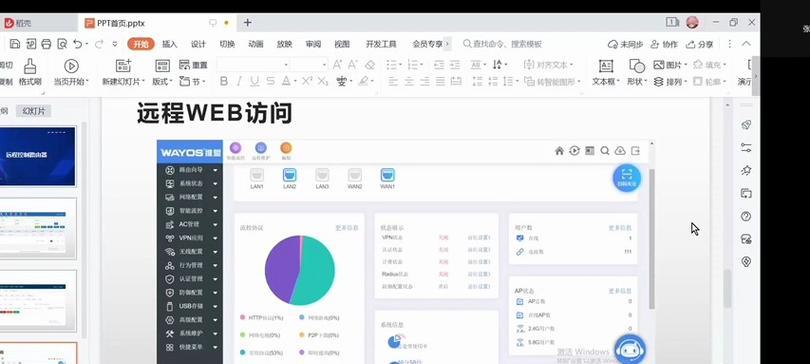This screenshot has height=364, width=810.
Task: Open the font name dropdown
Action: (x=286, y=65)
